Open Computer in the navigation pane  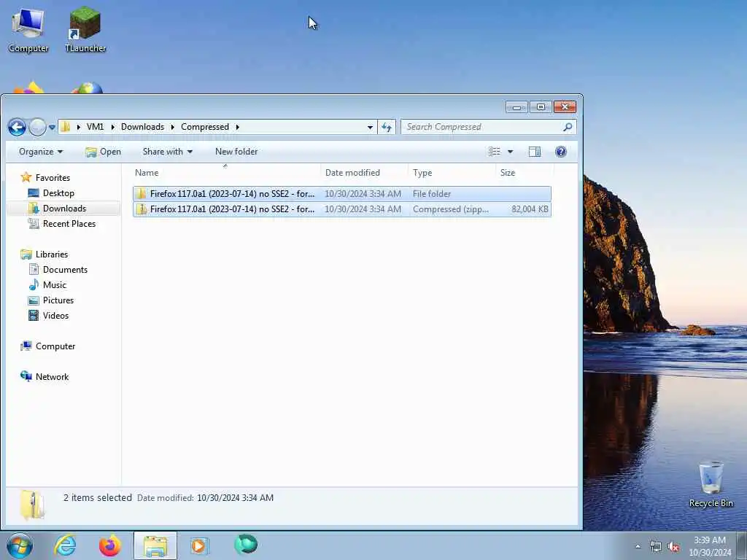tap(48, 346)
